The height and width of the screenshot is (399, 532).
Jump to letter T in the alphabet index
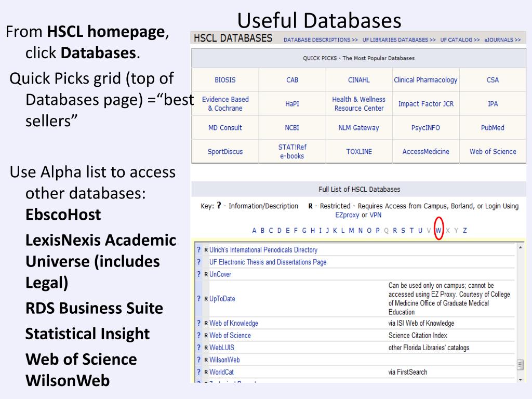pyautogui.click(x=411, y=231)
